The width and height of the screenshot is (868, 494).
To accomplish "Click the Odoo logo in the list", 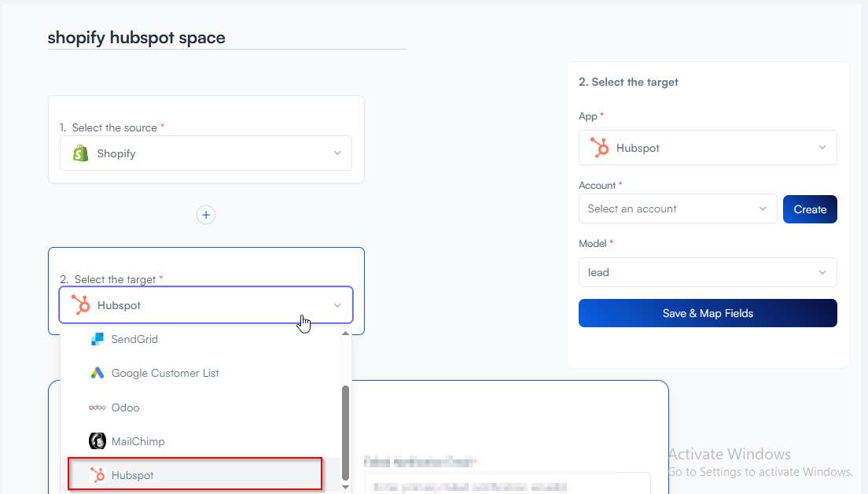I will (97, 407).
